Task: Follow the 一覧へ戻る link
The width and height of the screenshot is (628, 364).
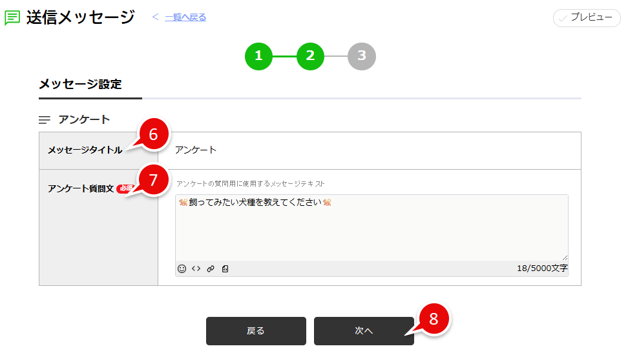Action: point(185,17)
